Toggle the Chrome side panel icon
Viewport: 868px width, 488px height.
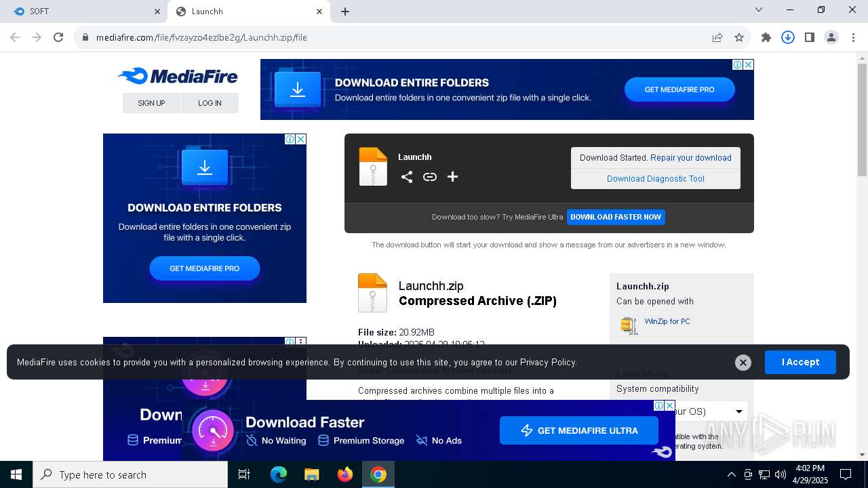[x=810, y=37]
